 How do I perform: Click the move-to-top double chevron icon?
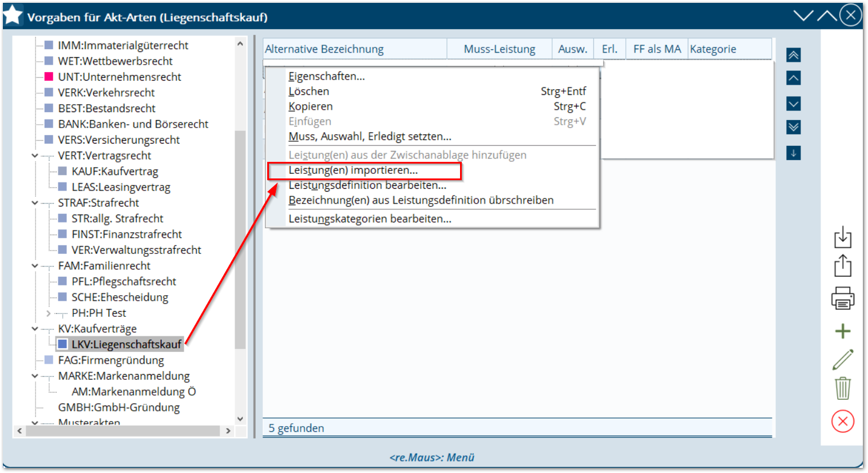793,55
